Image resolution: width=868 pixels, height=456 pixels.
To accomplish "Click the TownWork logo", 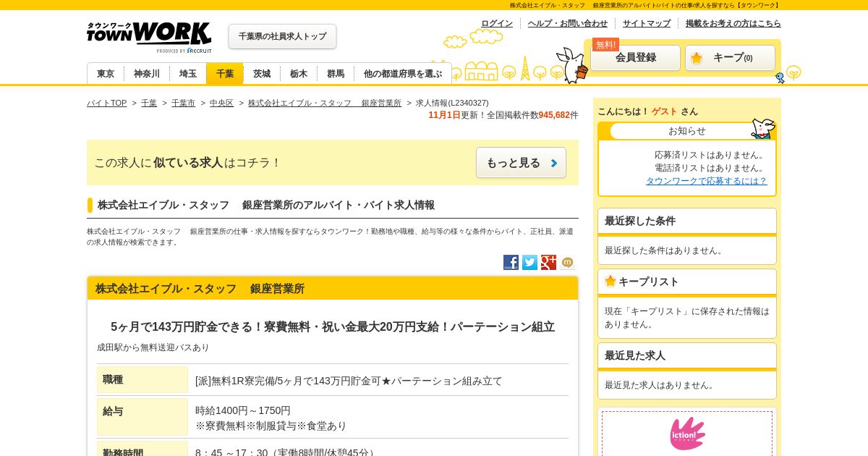I will point(149,38).
